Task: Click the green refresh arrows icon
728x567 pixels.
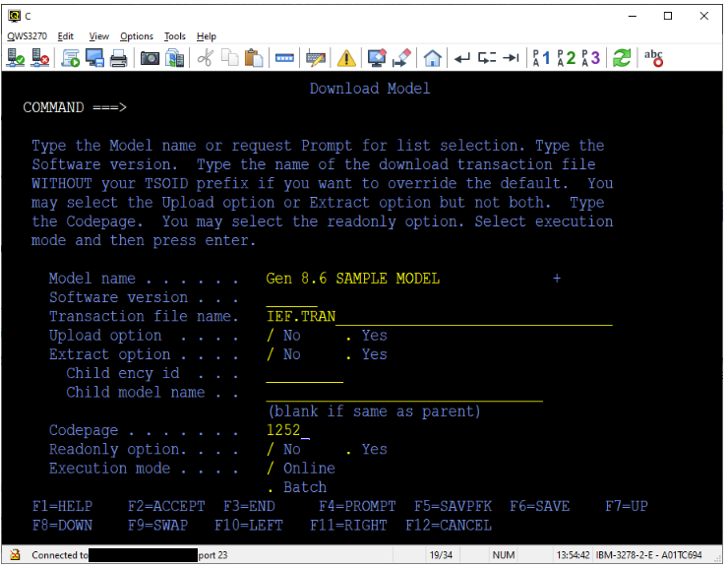Action: pyautogui.click(x=621, y=58)
